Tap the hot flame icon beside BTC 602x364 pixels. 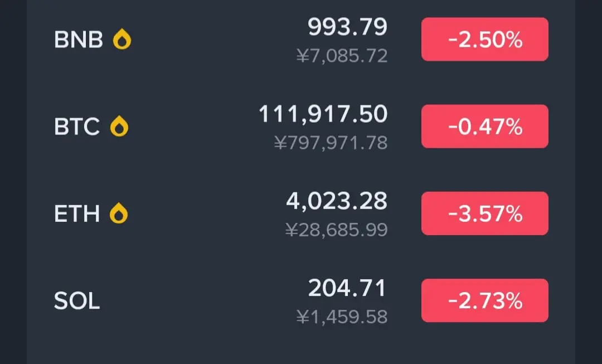tap(119, 127)
